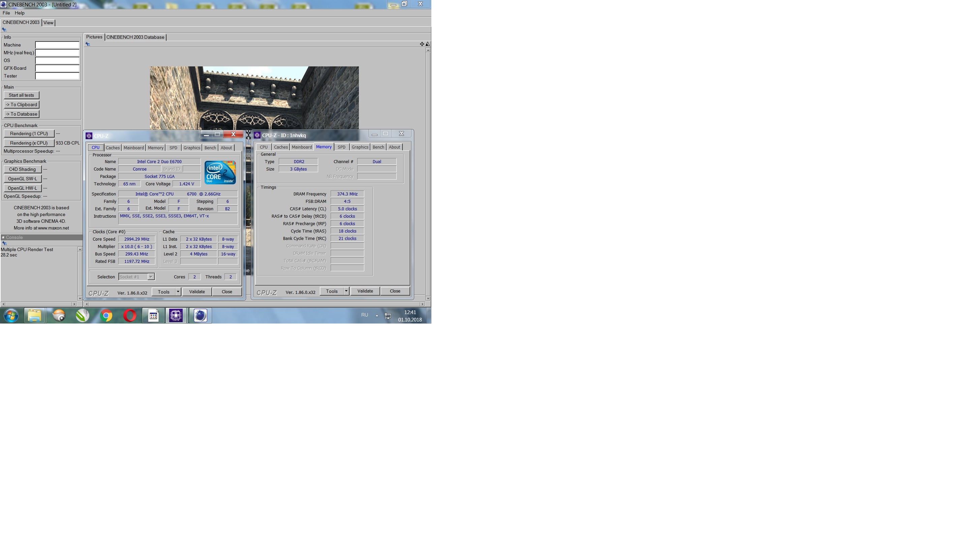Open Bench tab in left CPU-Z window
Image resolution: width=980 pixels, height=550 pixels.
tap(210, 148)
